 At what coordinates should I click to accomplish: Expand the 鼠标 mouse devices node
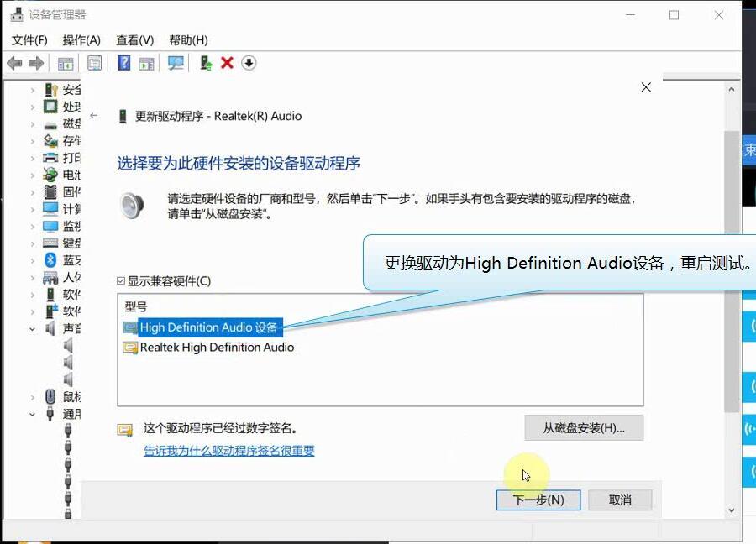tap(32, 397)
